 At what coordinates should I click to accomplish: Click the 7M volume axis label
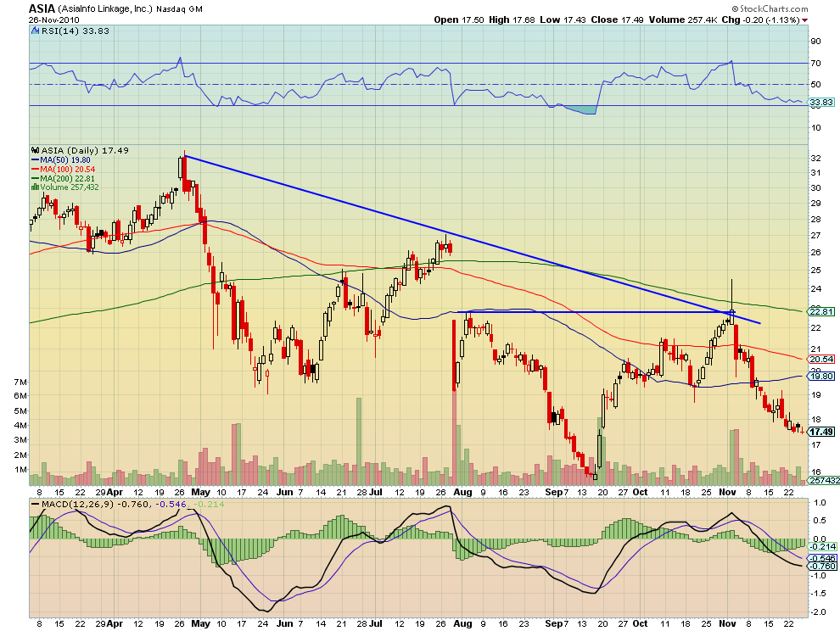click(x=20, y=382)
